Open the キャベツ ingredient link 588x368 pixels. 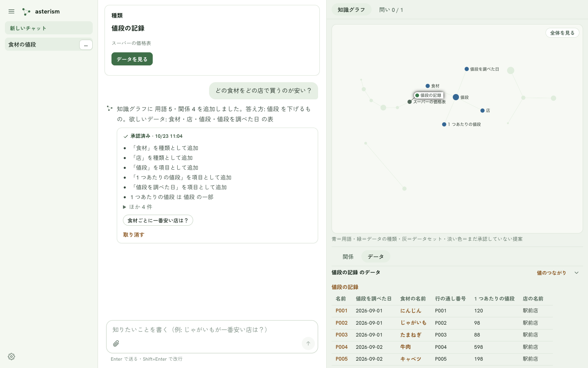[410, 359]
